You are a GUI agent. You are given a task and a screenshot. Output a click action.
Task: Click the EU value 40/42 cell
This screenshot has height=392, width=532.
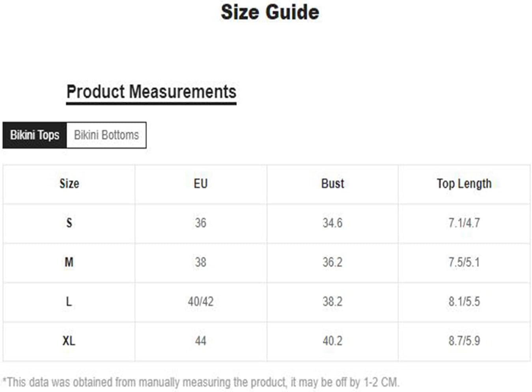click(201, 302)
